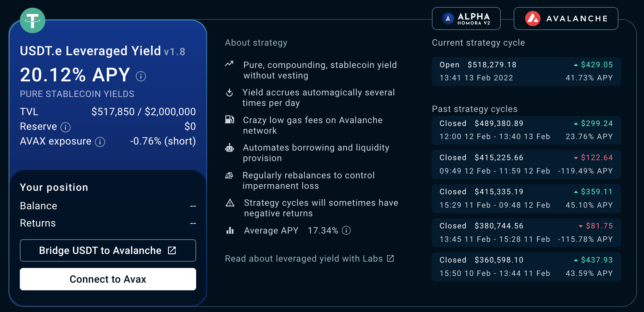Click the warning triangle negative returns icon

pos(230,203)
